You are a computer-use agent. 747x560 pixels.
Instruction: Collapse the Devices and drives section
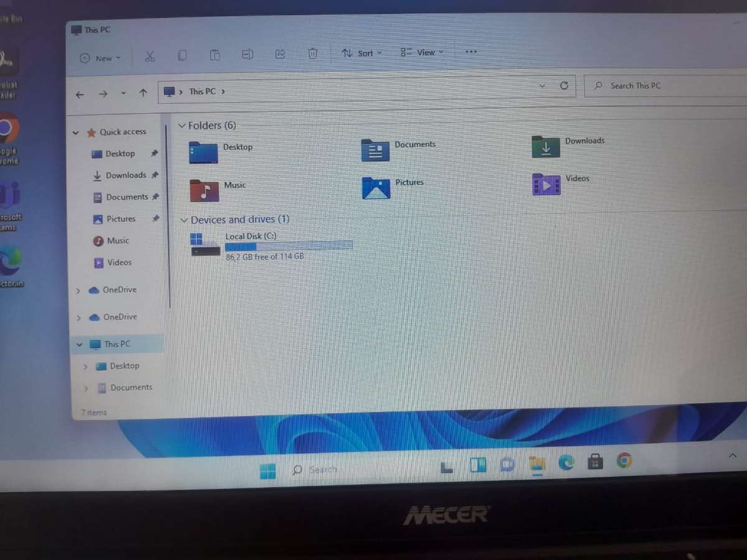(x=184, y=220)
